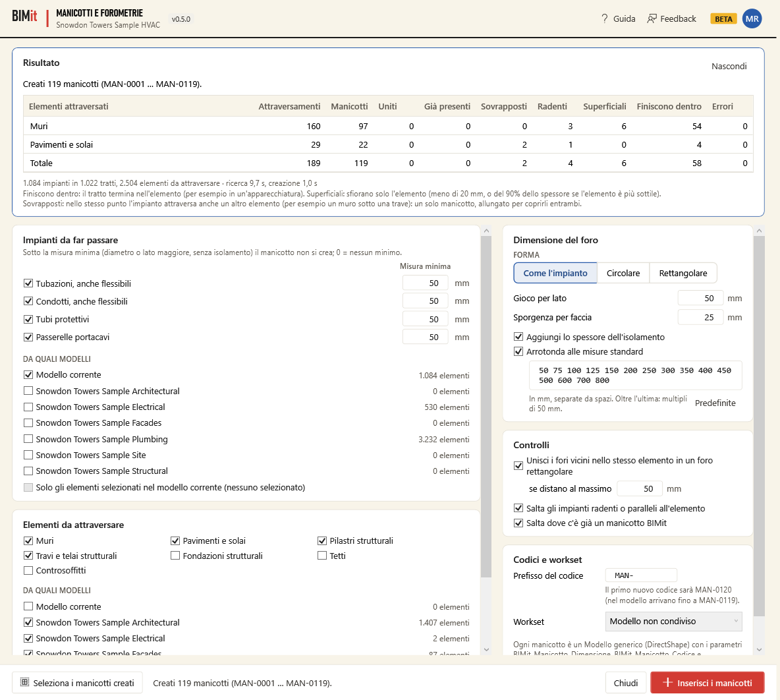Click the standard sizes text box
Viewport: 780px width, 700px height.
636,376
